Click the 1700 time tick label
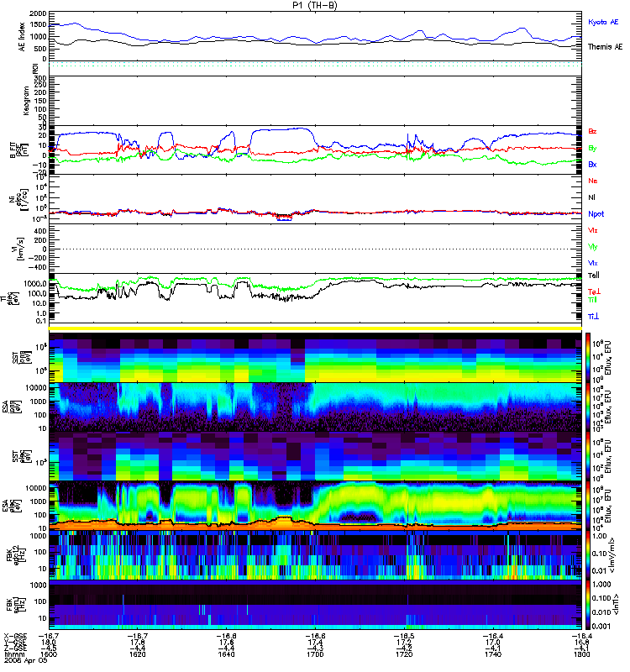Image resolution: width=630 pixels, height=672 pixels. [x=315, y=654]
